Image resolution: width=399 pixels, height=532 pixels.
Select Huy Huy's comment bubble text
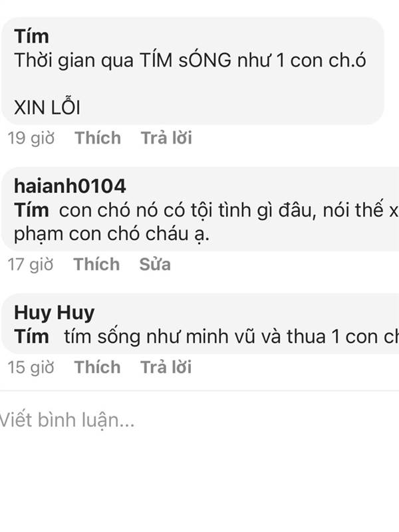pyautogui.click(x=200, y=324)
